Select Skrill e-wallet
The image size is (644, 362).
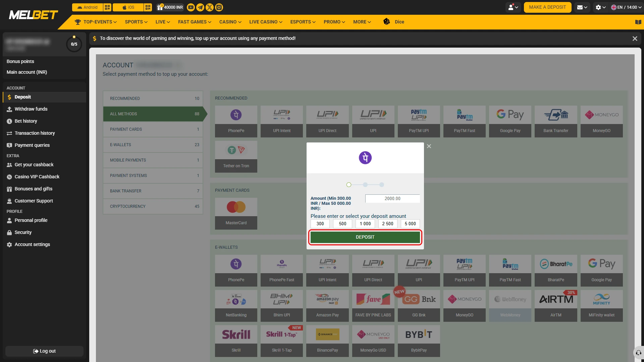tap(236, 341)
